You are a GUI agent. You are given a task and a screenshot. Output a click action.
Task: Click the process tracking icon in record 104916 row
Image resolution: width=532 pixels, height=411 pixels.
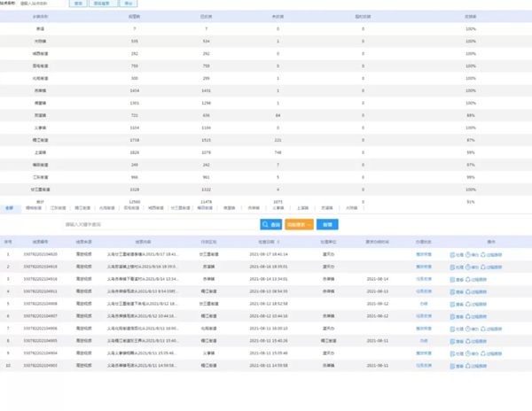[468, 280]
